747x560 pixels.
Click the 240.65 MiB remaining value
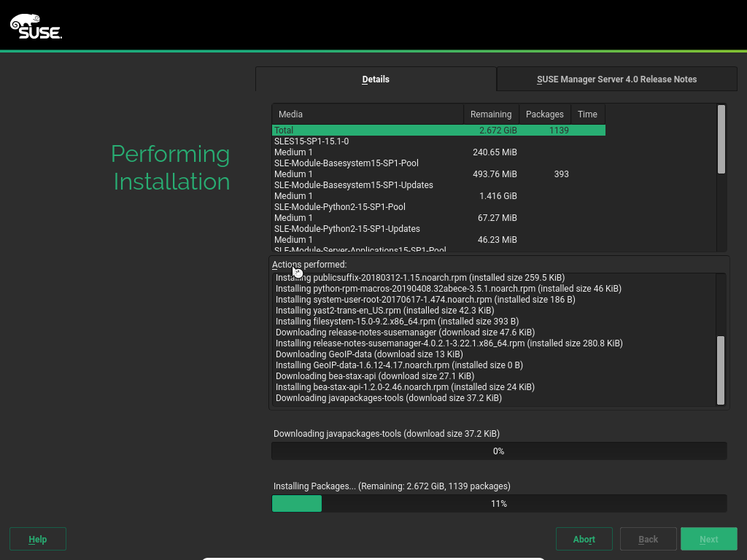(x=495, y=152)
